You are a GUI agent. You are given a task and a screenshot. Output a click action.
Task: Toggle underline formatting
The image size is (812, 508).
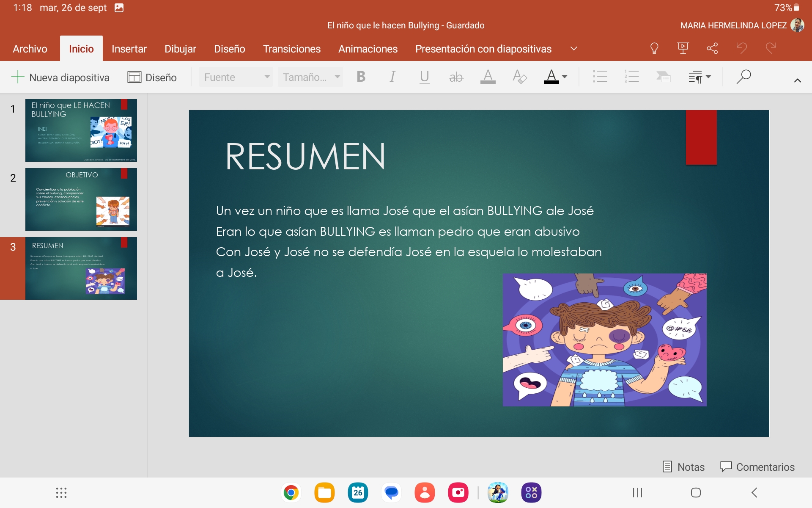pos(424,77)
